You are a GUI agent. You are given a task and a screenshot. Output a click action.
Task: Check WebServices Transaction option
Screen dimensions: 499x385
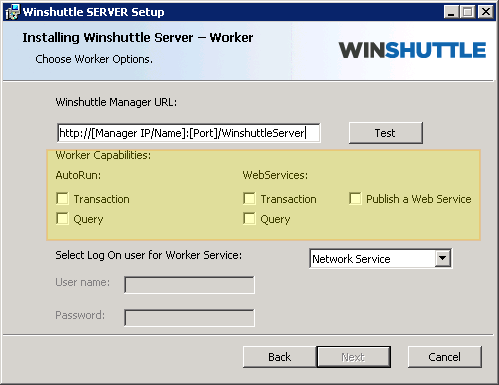(250, 198)
